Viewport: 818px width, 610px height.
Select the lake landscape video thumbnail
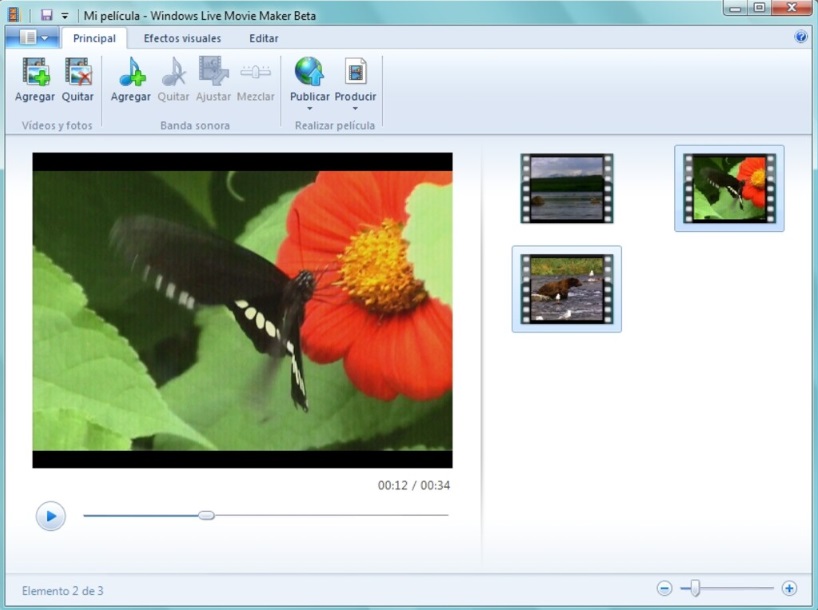(x=566, y=188)
